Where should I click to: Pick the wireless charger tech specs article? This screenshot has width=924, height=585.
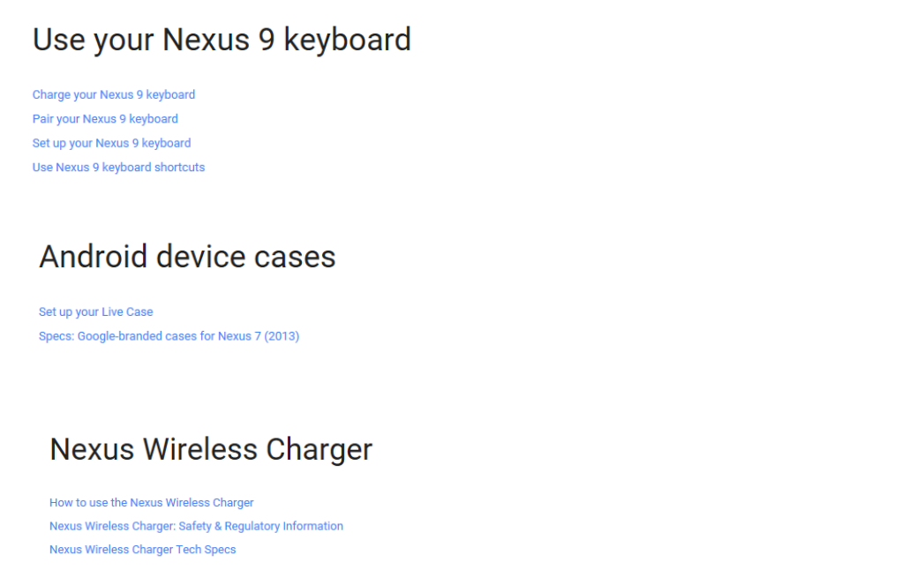(143, 550)
